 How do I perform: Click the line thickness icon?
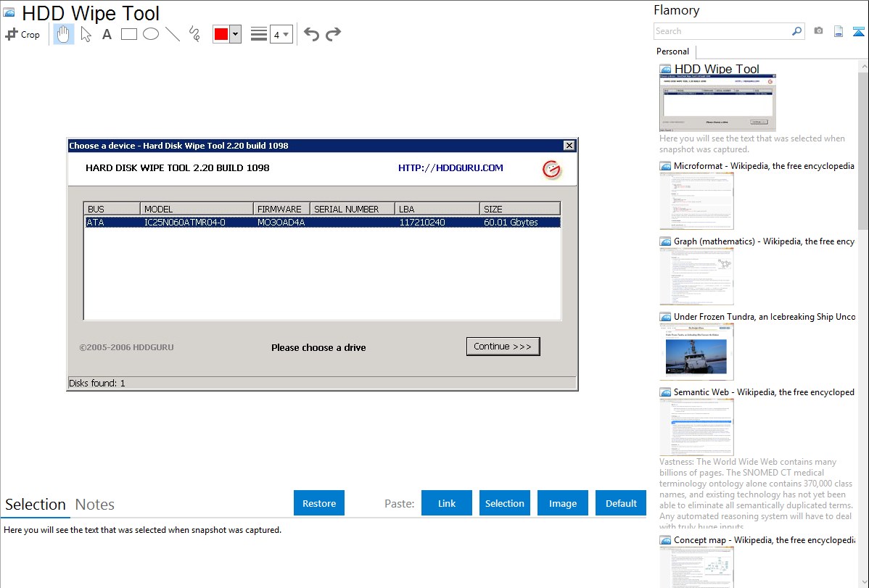click(x=259, y=34)
